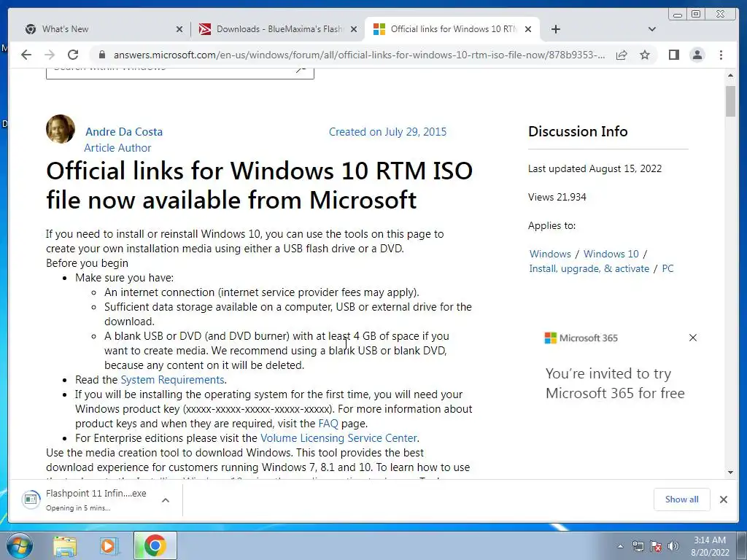
Task: Click the search magnifier icon
Action: click(301, 70)
